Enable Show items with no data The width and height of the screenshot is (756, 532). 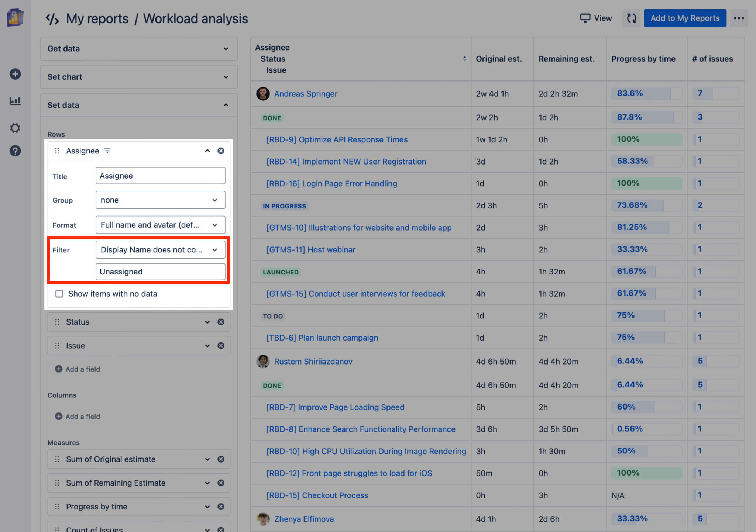[x=59, y=294]
